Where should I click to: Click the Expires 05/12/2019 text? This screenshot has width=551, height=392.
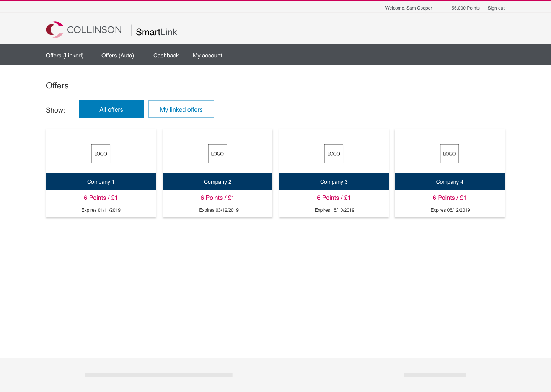[x=450, y=210]
